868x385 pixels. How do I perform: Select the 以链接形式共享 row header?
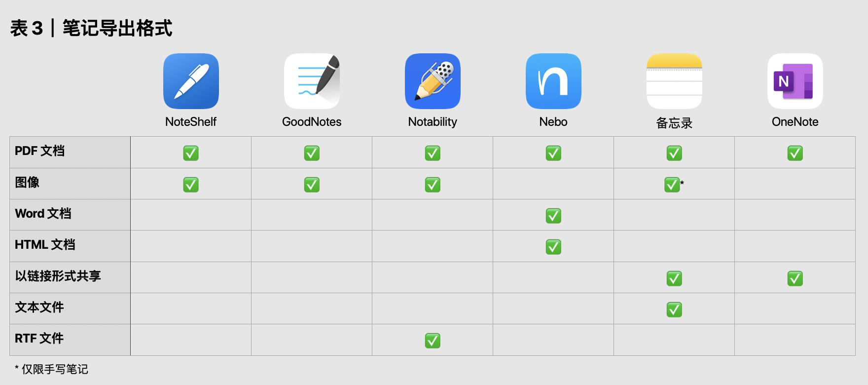58,276
